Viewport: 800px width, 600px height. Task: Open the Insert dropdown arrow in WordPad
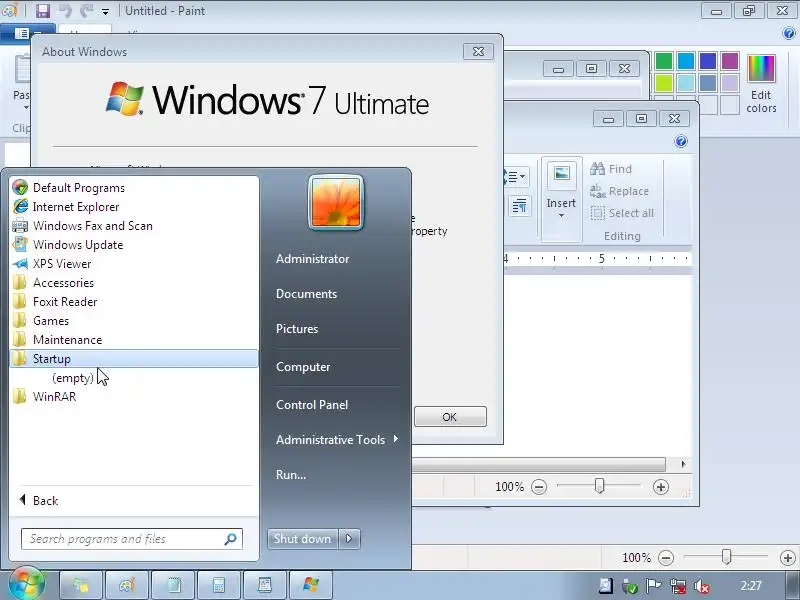(x=561, y=216)
